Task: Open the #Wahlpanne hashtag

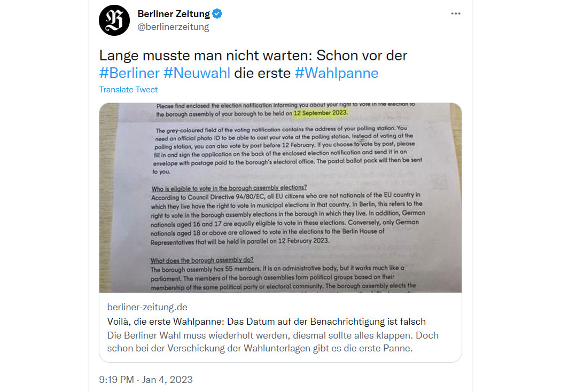Action: [337, 73]
